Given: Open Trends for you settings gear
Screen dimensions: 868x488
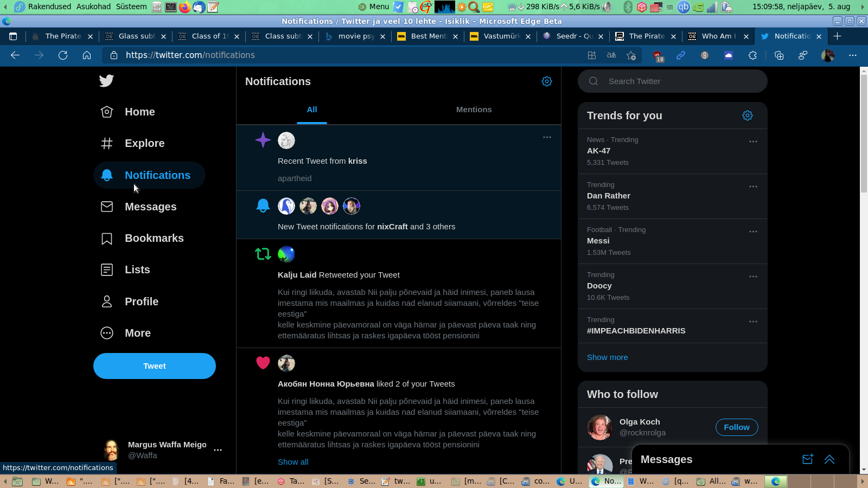Looking at the screenshot, I should click(x=748, y=115).
